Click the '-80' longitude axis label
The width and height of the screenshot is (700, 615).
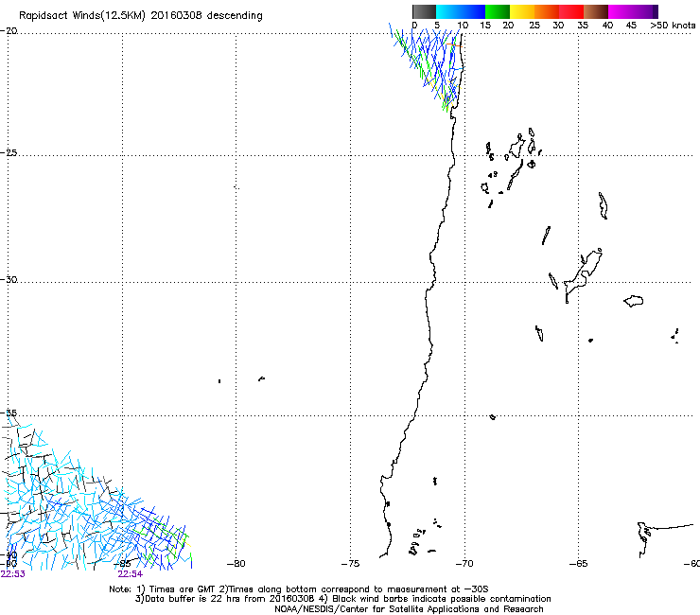click(x=236, y=564)
